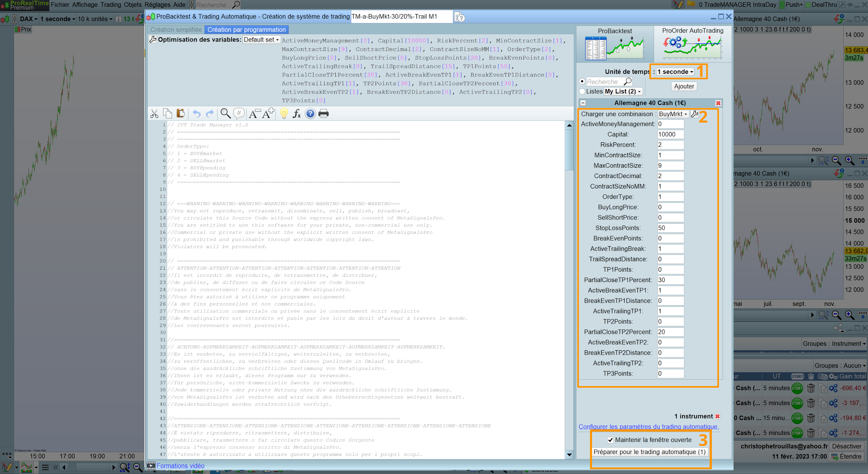Click the Paste clipboard icon

pos(181,114)
